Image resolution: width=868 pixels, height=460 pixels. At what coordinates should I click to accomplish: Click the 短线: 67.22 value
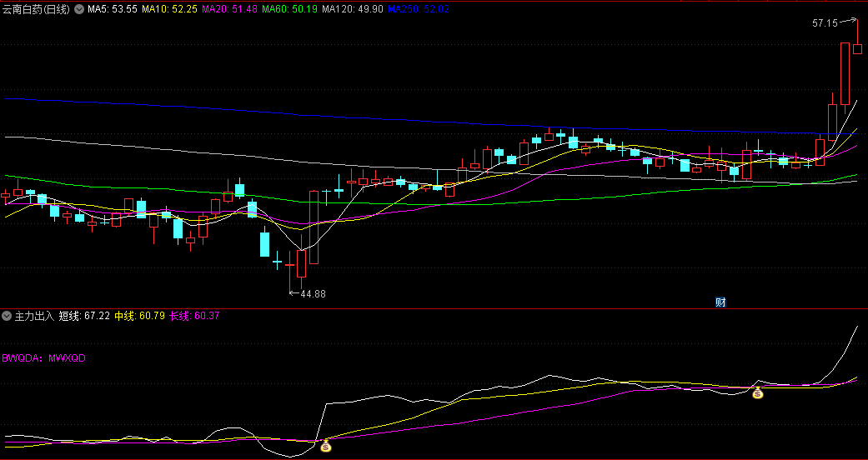coord(84,316)
